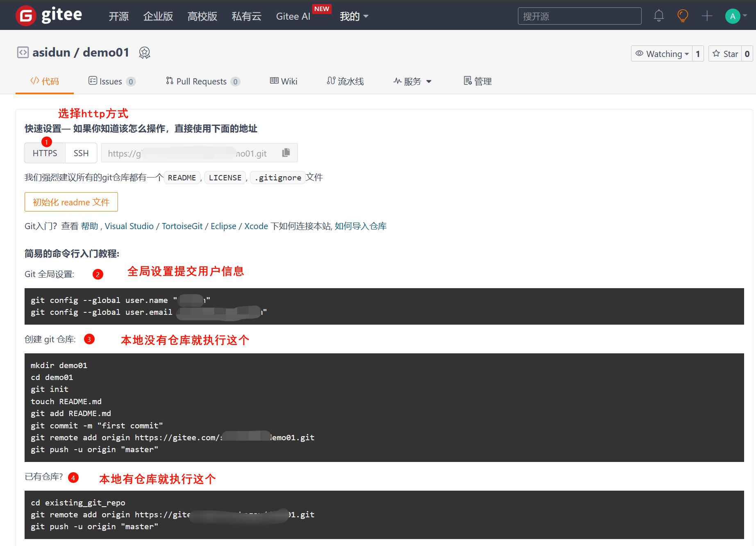Click the repository code icon beside asidun
The image size is (756, 546).
pos(23,52)
